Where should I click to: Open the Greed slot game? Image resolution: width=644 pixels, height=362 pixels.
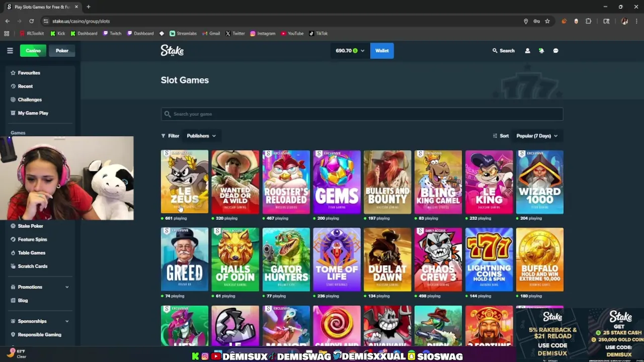click(x=184, y=259)
